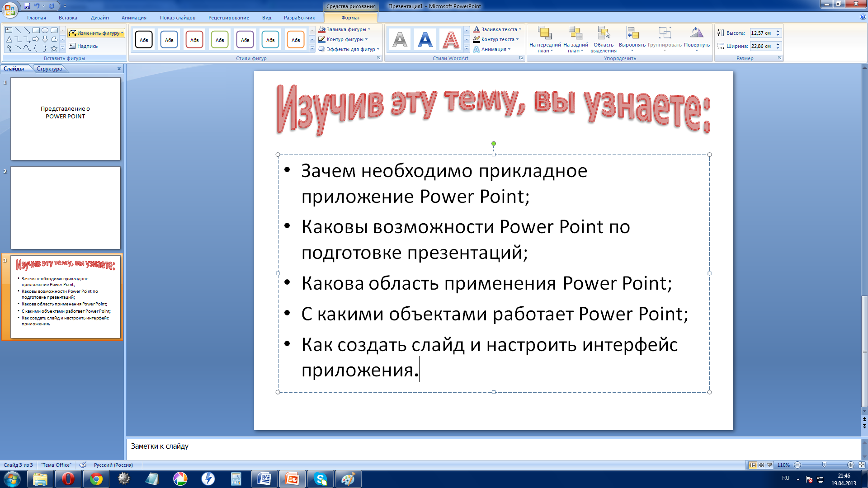Open the Разработчик tab

(x=299, y=18)
